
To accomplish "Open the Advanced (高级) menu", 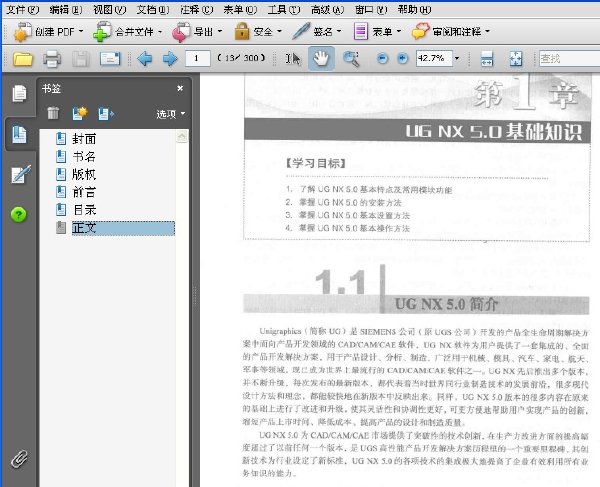I will coord(328,9).
